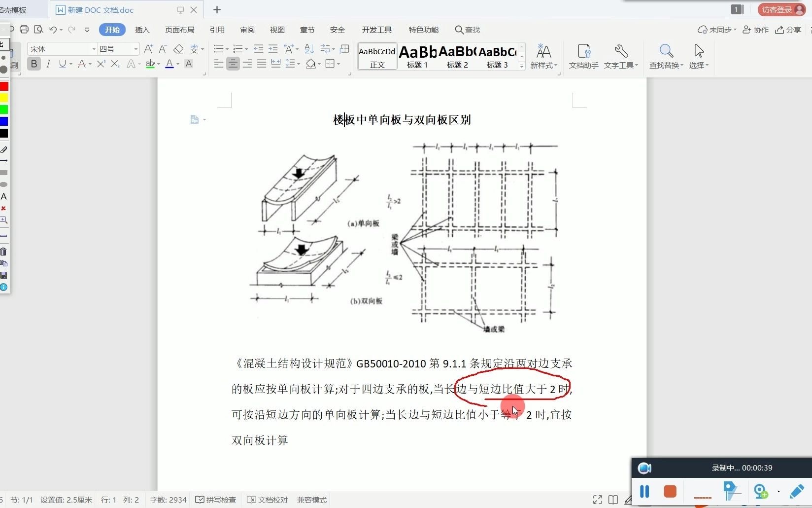Toggle Superscript formatting

point(101,64)
